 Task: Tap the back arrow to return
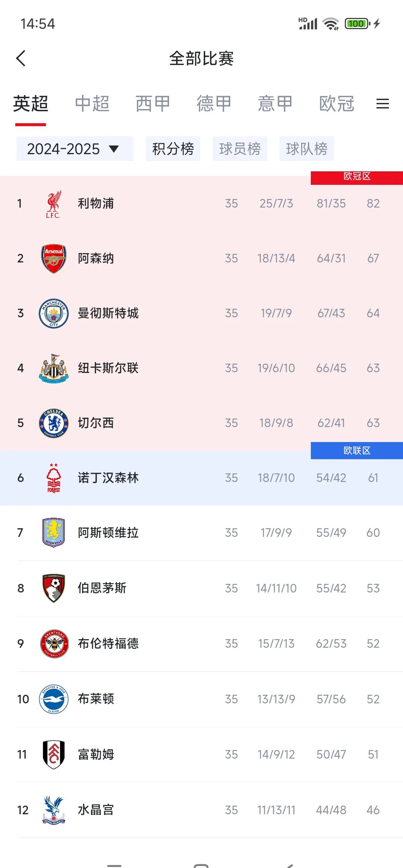click(21, 59)
